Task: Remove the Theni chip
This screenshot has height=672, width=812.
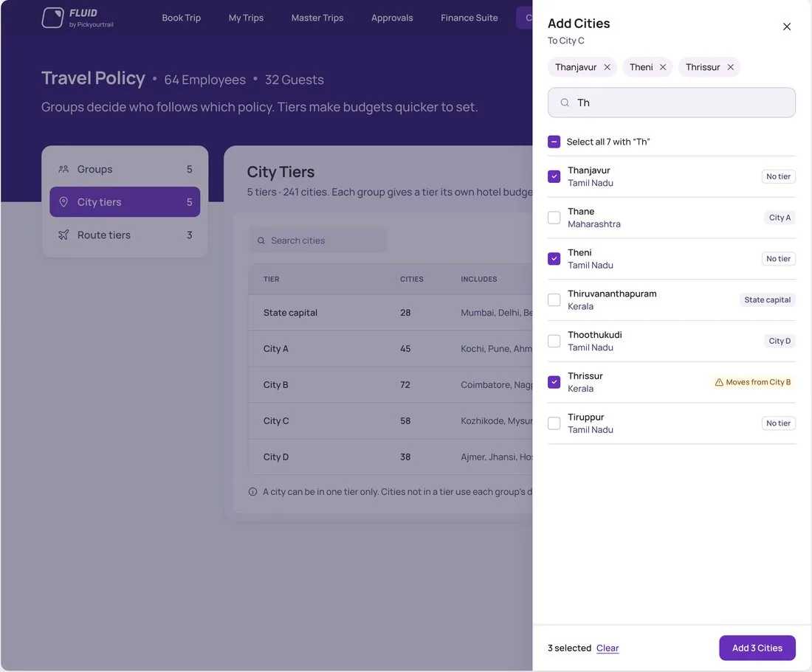Action: (x=663, y=67)
